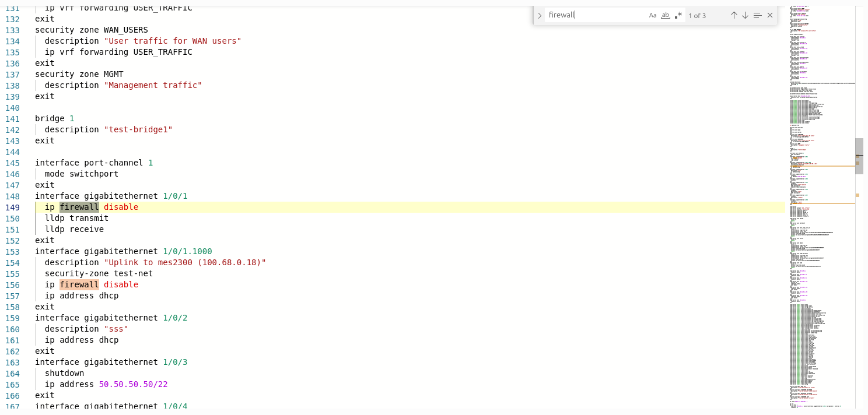Toggle find in selection

click(x=757, y=15)
